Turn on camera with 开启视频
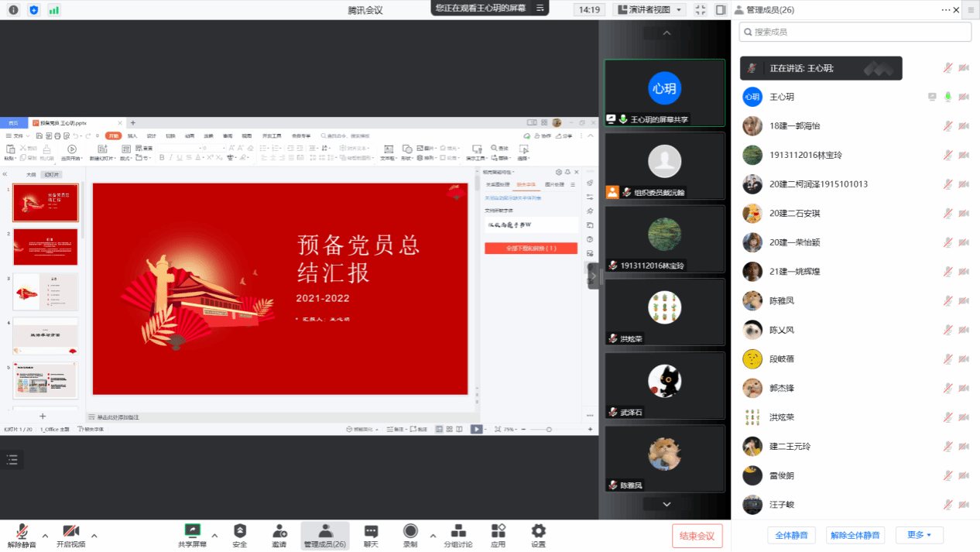 click(x=70, y=532)
